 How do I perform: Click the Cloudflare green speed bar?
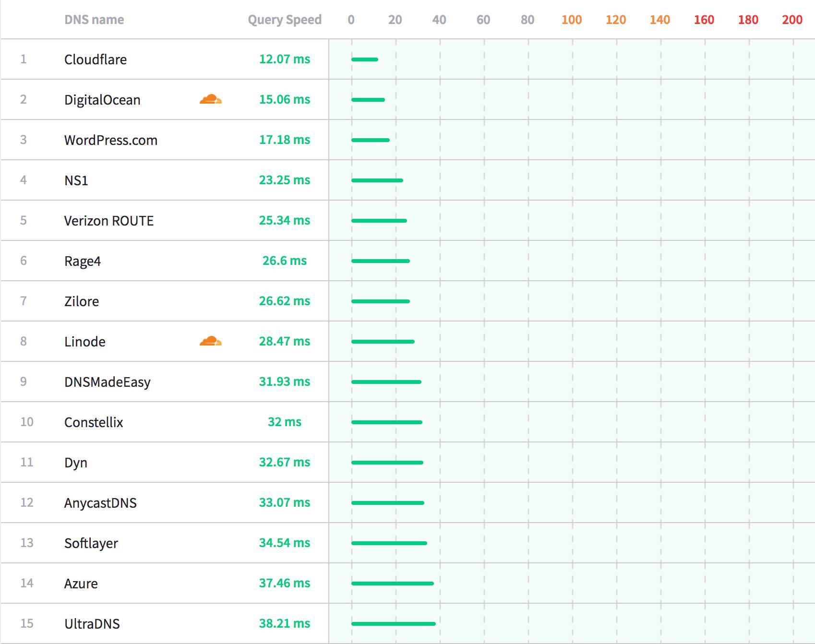[365, 60]
